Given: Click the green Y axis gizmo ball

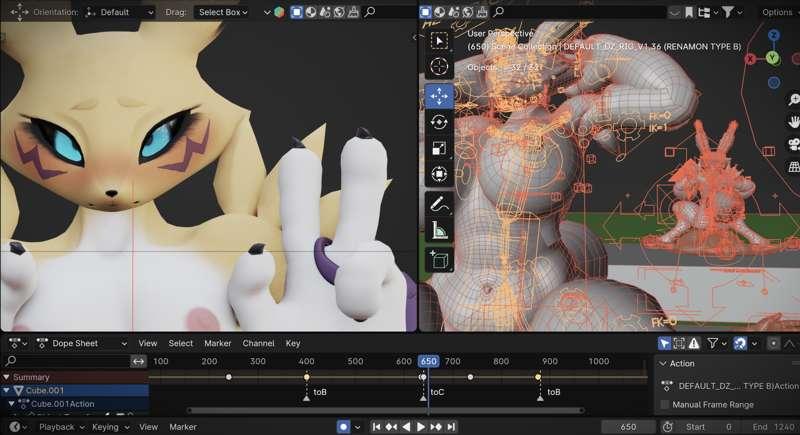Looking at the screenshot, I should (x=772, y=58).
